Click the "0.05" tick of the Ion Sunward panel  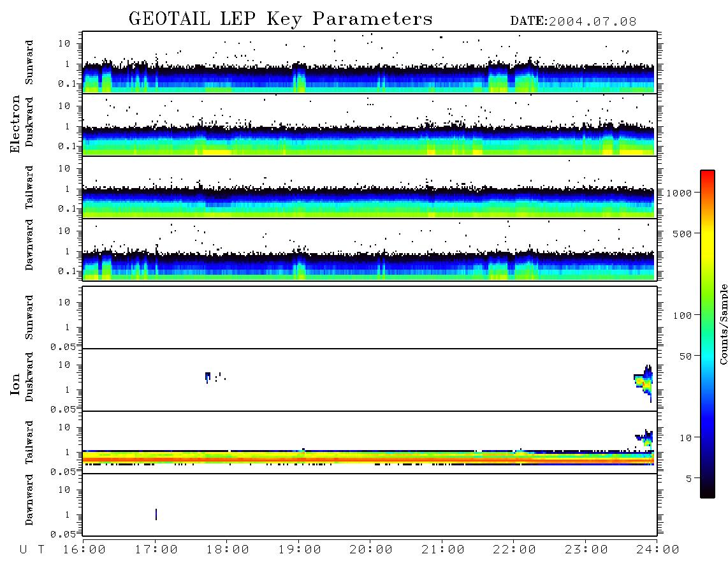63,347
